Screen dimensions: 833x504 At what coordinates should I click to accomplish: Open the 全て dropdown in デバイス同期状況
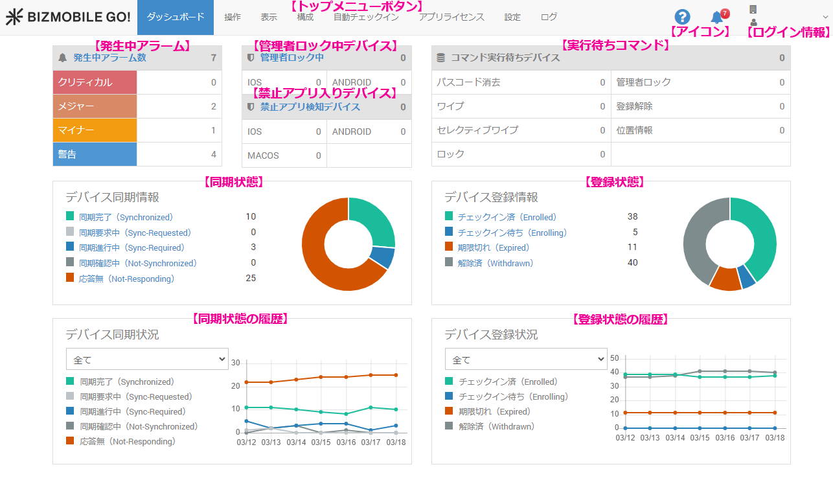tap(147, 358)
